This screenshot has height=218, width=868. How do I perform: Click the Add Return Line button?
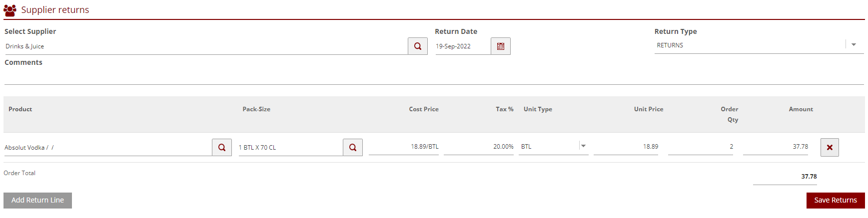[x=37, y=201]
